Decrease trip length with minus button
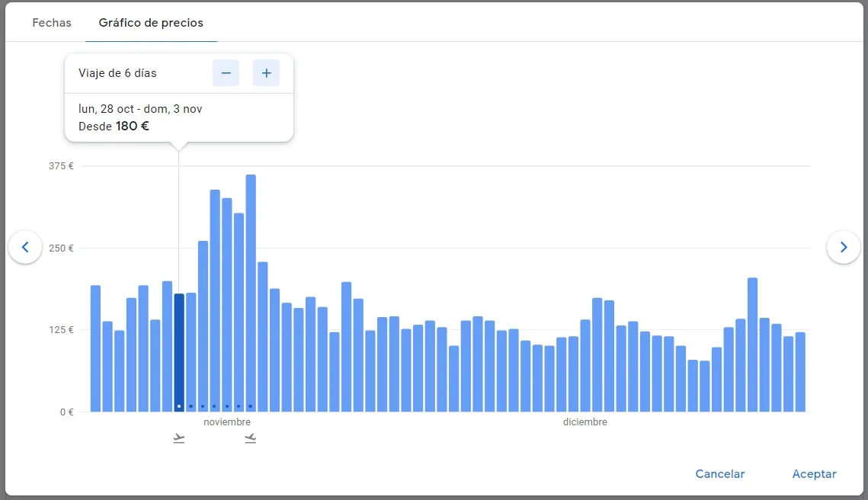The width and height of the screenshot is (868, 500). click(226, 73)
